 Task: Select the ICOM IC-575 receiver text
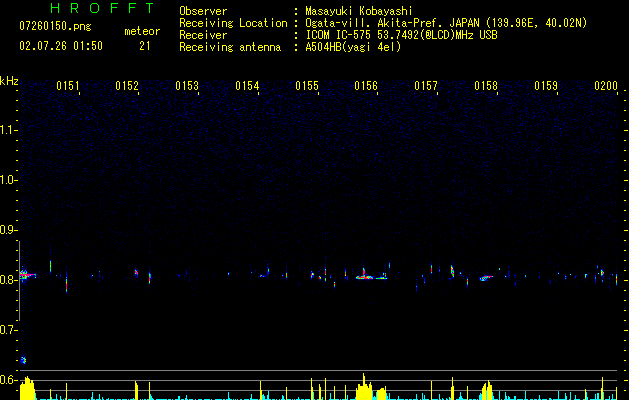click(401, 35)
